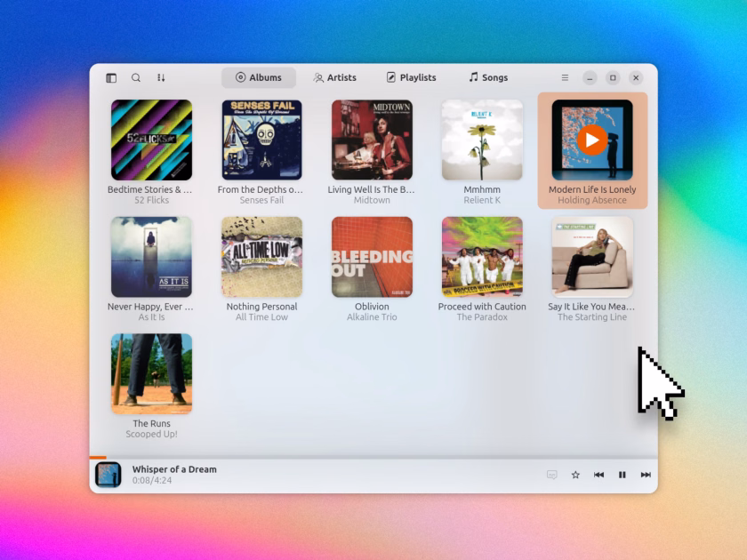Click the Whisper of a Dream title
This screenshot has height=560, width=747.
[174, 469]
